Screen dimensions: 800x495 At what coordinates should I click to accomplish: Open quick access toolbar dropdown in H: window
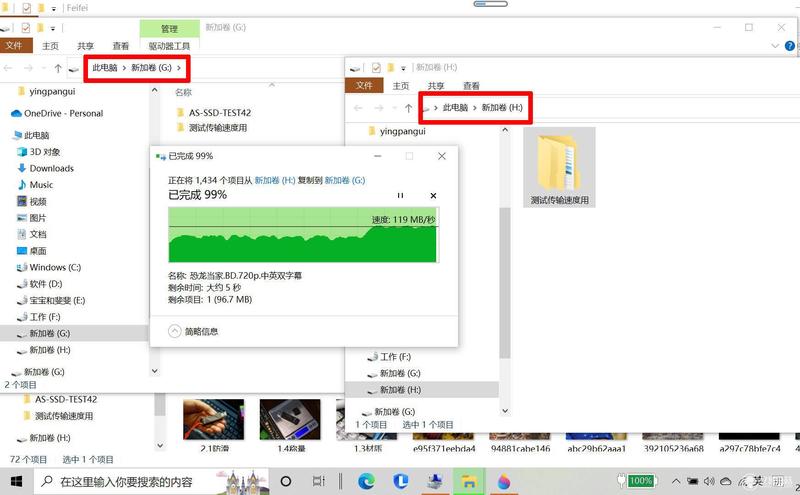pyautogui.click(x=403, y=67)
